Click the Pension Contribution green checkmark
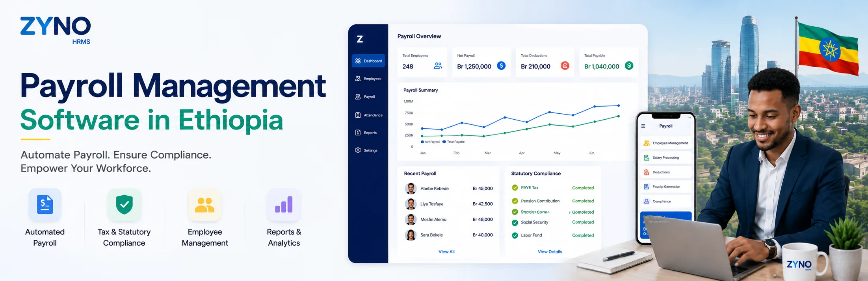The image size is (868, 281). pos(515,201)
